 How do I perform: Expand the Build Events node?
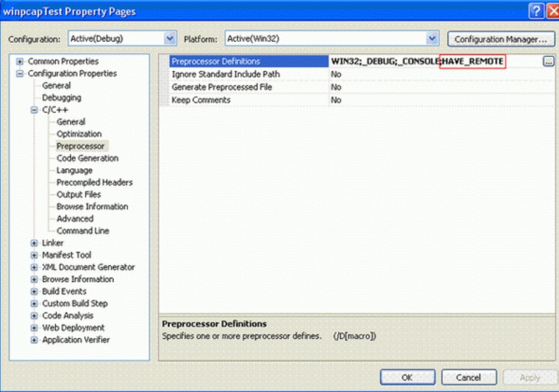[34, 292]
